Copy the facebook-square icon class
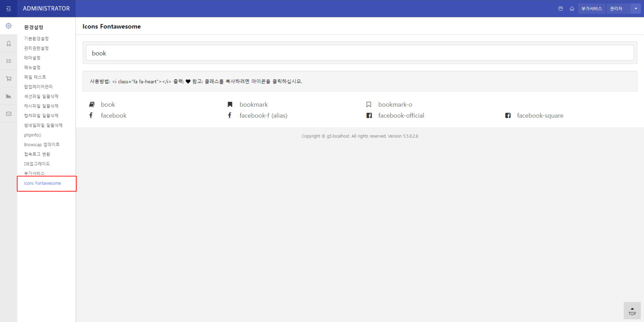 coord(539,116)
